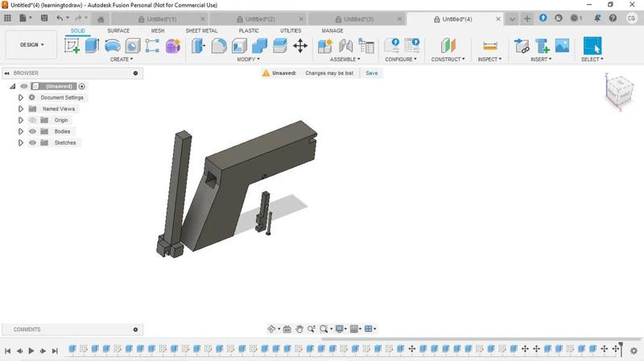Open the Help question mark menu

click(x=613, y=18)
